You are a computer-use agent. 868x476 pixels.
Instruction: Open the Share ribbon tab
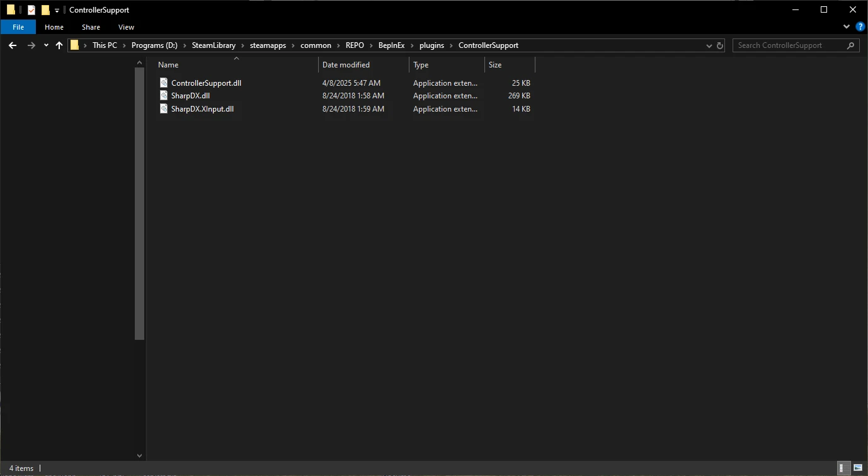tap(91, 27)
